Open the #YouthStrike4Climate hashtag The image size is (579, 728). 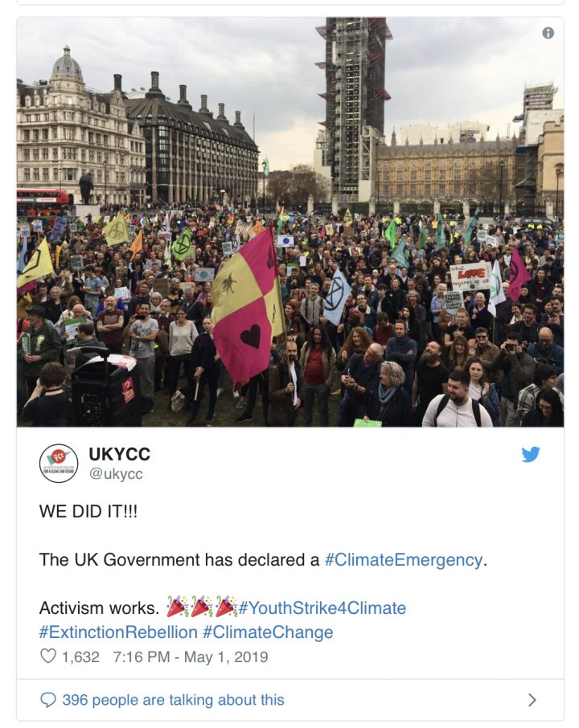322,607
